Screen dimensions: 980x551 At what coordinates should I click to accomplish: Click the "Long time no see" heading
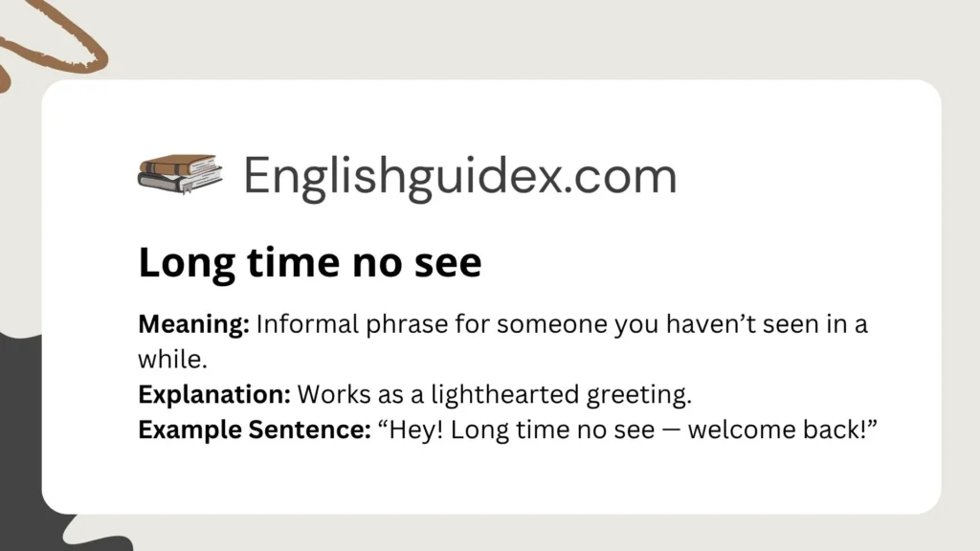[310, 263]
